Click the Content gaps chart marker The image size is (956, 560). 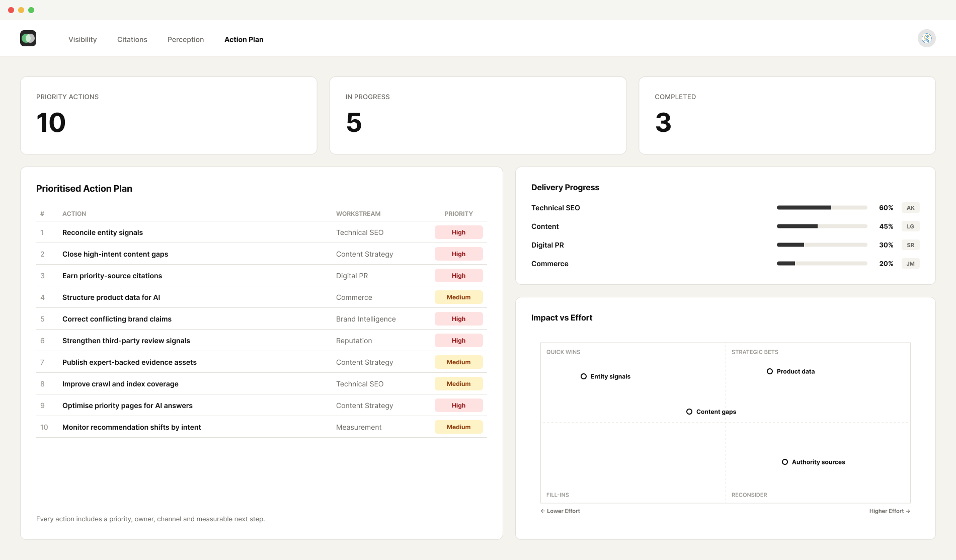click(x=689, y=412)
